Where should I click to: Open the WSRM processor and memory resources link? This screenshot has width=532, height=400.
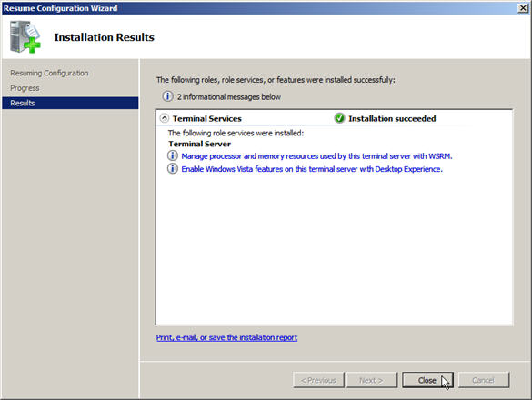(316, 156)
